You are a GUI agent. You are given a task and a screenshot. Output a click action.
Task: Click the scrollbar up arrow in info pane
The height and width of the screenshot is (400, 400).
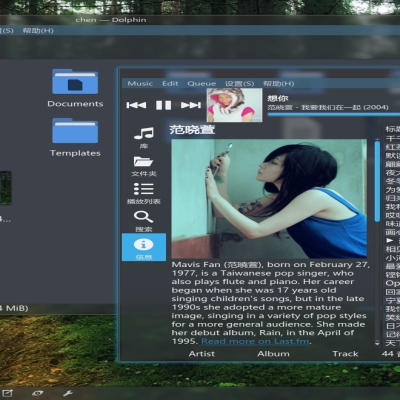[x=377, y=139]
